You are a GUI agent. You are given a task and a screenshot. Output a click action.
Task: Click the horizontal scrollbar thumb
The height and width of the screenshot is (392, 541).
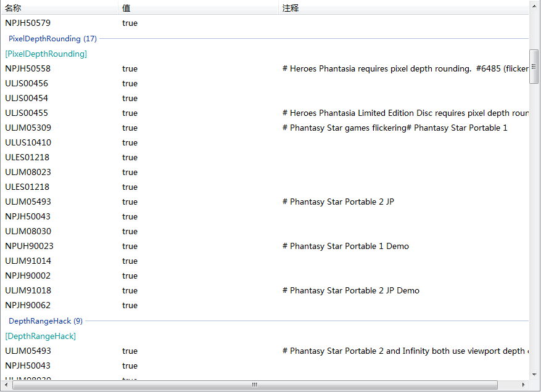255,385
